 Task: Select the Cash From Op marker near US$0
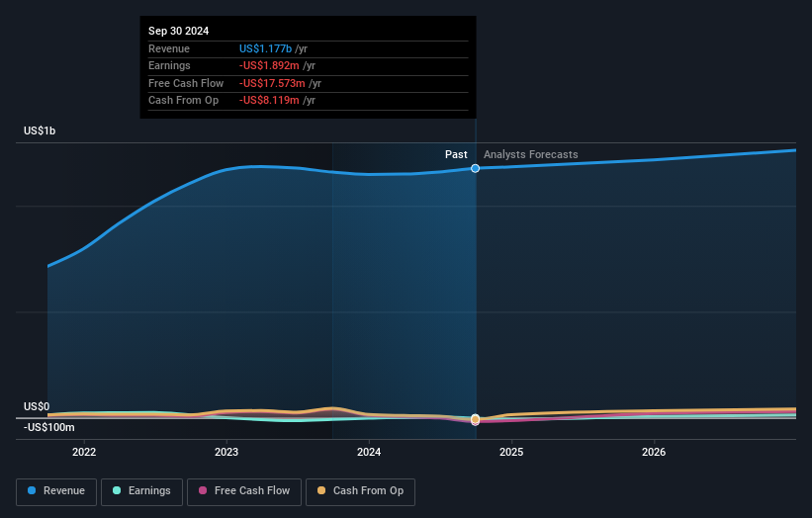(x=475, y=418)
